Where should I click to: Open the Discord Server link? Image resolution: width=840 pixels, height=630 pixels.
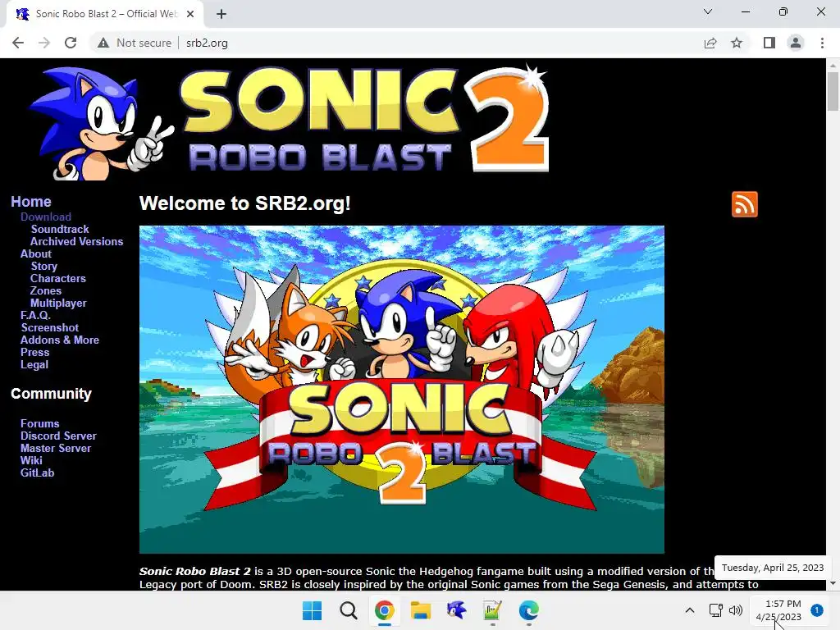click(58, 436)
